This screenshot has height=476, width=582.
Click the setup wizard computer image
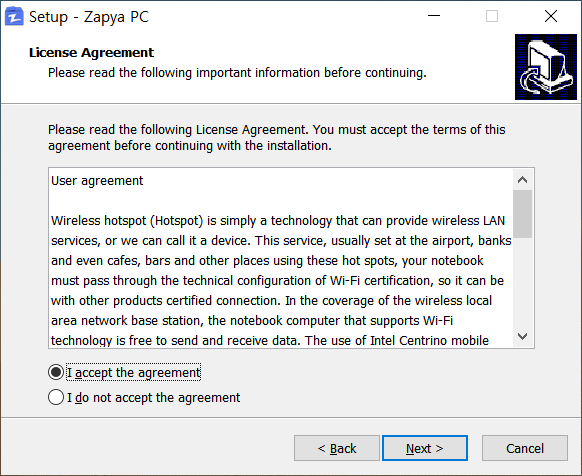click(x=546, y=67)
